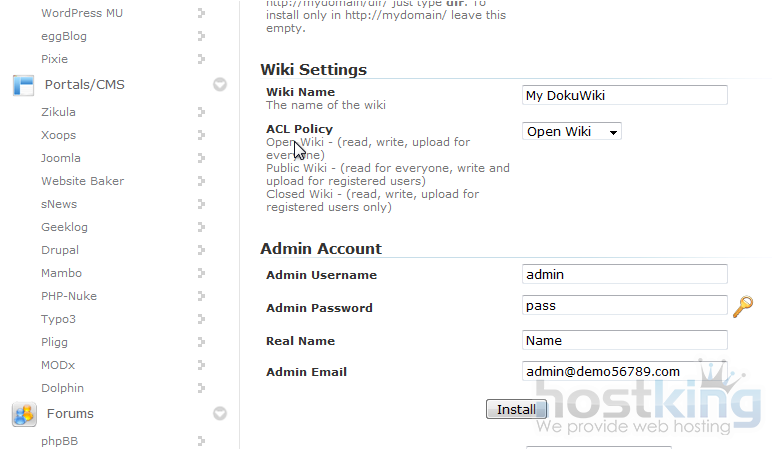
Task: Click the arrow icon beside Dolphin
Action: tap(201, 388)
